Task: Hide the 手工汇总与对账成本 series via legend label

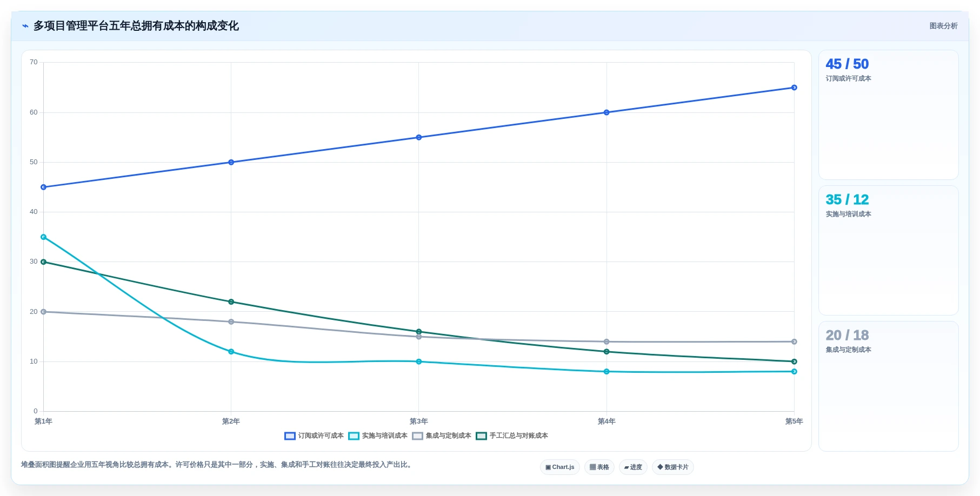Action: [x=518, y=436]
